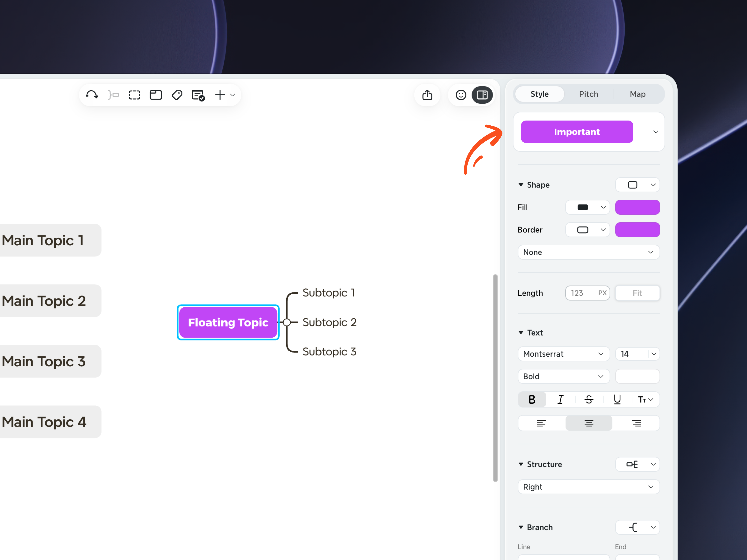Align text to the left
The image size is (747, 560).
(541, 423)
